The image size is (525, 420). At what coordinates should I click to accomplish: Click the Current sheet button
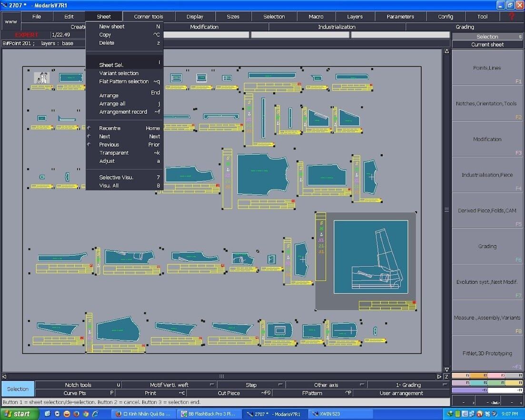[x=487, y=45]
